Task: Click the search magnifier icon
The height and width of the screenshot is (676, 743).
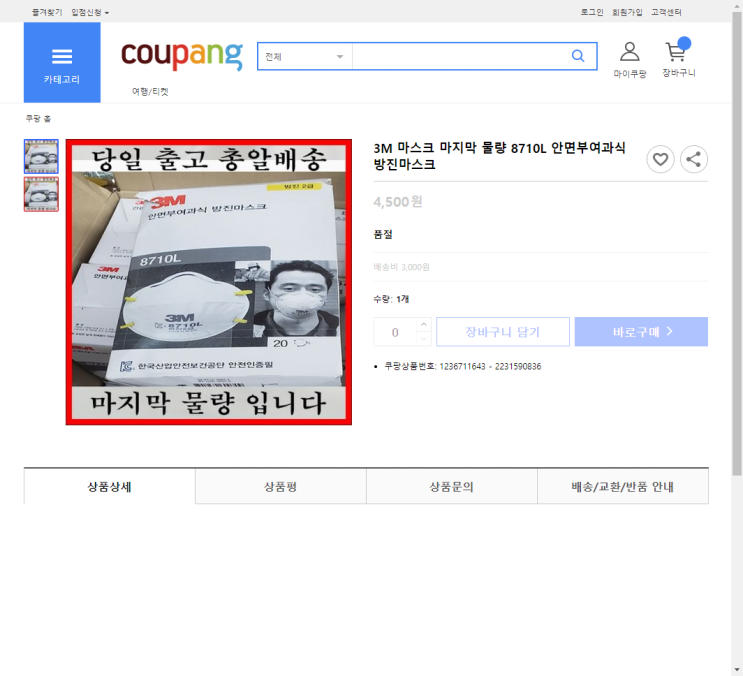Action: [578, 56]
